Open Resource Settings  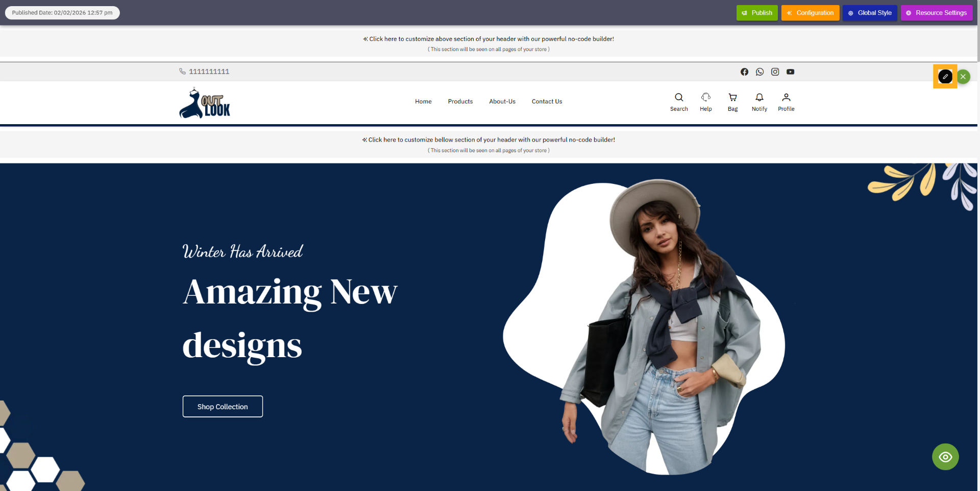937,12
